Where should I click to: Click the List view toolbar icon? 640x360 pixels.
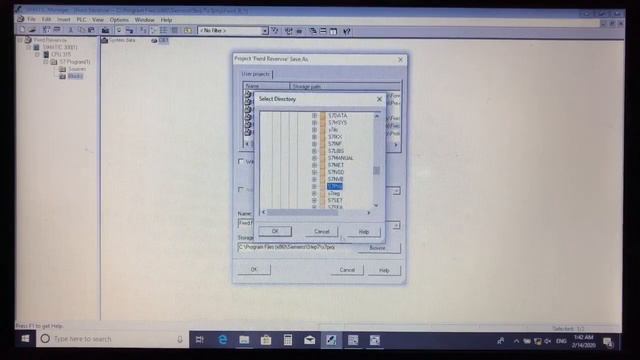click(164, 31)
